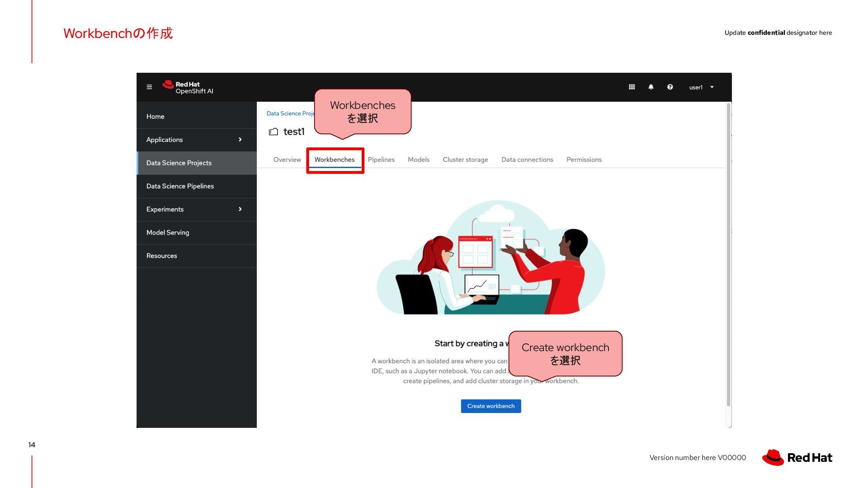Image resolution: width=868 pixels, height=488 pixels.
Task: Click slide page number 14
Action: (x=32, y=445)
